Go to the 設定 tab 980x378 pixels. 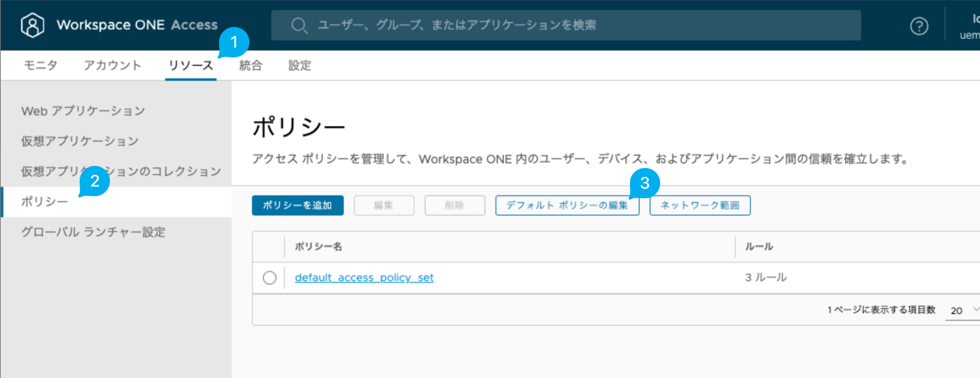(300, 66)
